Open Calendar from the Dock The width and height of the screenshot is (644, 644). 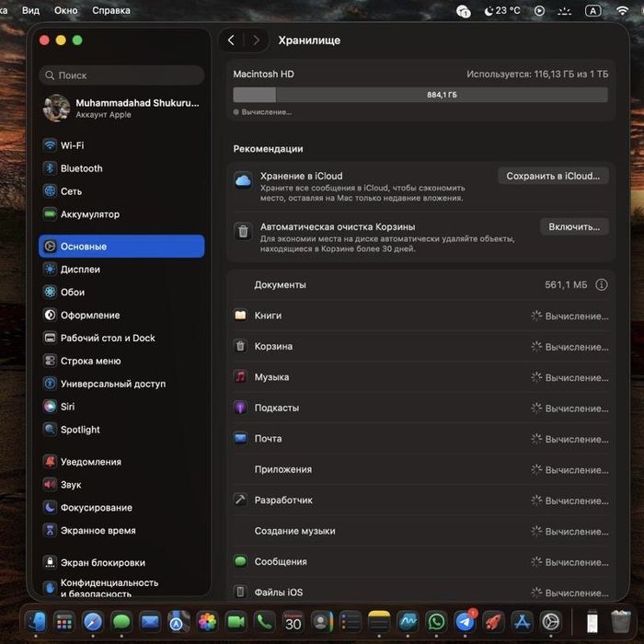coord(293,622)
